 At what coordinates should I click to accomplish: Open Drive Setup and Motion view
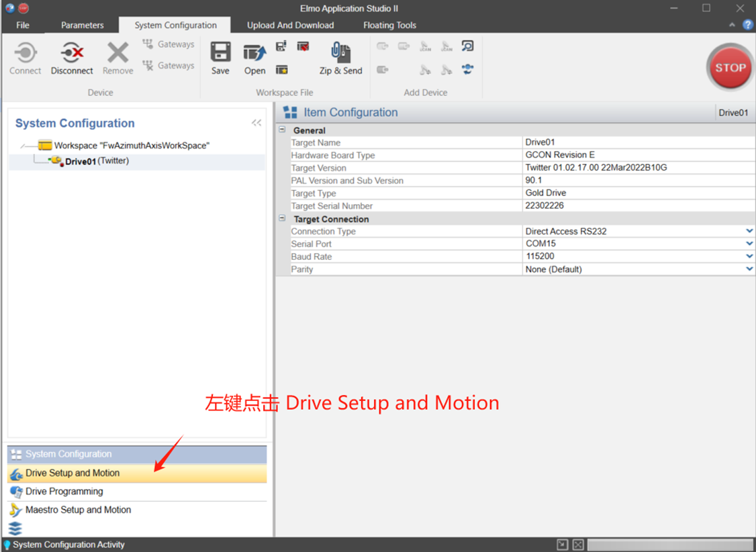(x=137, y=473)
